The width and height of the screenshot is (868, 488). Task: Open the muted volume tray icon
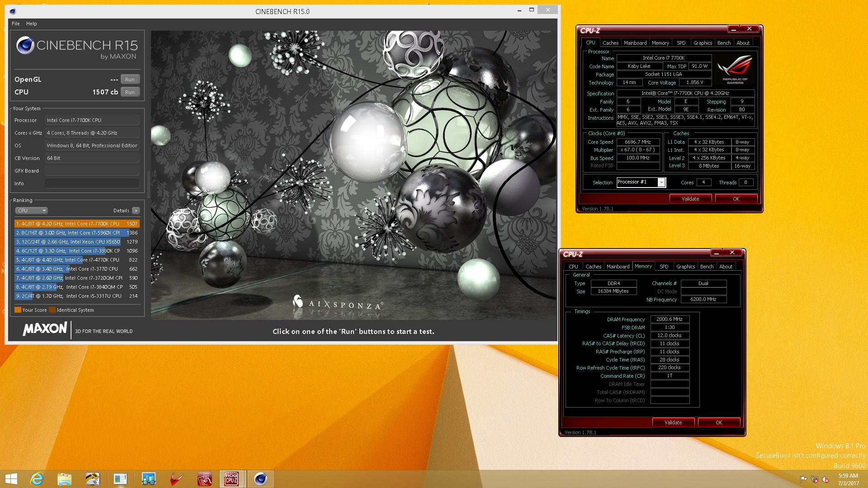coord(826,479)
